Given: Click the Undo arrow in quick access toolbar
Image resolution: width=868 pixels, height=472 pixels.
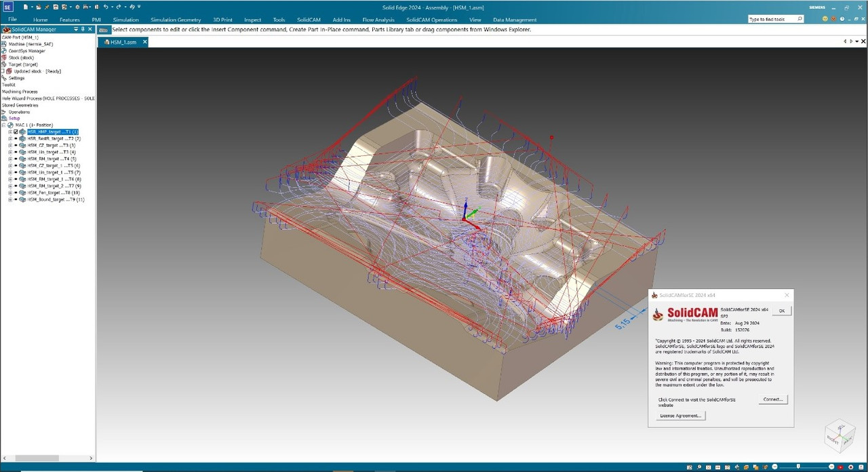Looking at the screenshot, I should [106, 7].
